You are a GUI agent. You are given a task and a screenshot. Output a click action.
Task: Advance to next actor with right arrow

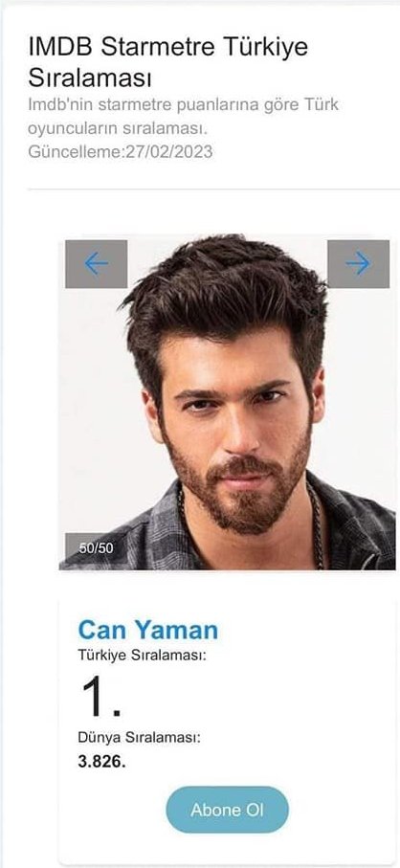358,263
